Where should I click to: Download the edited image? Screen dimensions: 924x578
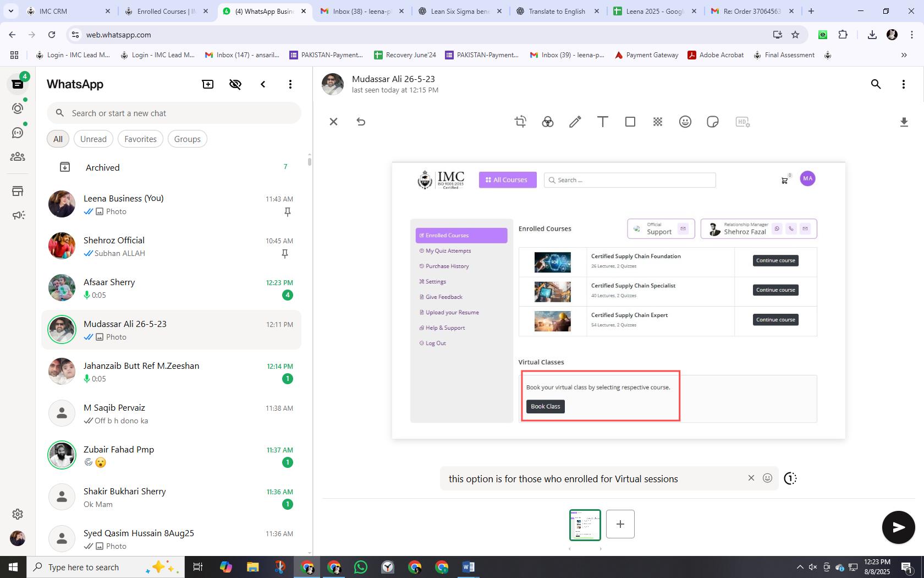coord(904,122)
